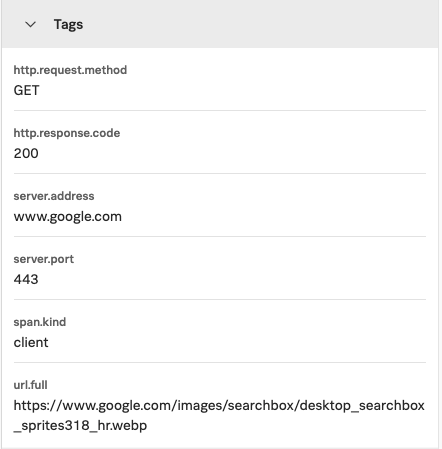
Task: Click the _sprites318_hr.webp URL continuation line
Action: pos(80,426)
